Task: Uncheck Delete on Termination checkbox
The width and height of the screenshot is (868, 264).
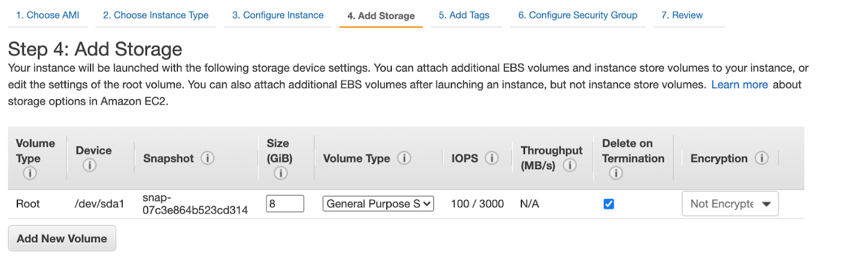Action: (x=609, y=204)
